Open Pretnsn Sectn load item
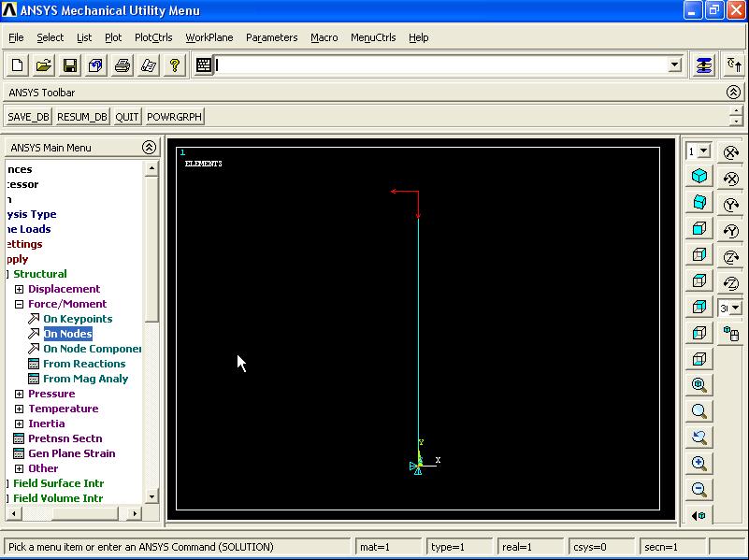This screenshot has height=560, width=749. coord(65,438)
